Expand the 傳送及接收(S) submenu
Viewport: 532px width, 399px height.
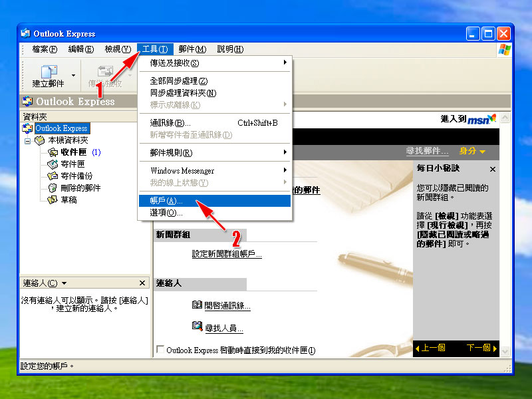click(215, 63)
